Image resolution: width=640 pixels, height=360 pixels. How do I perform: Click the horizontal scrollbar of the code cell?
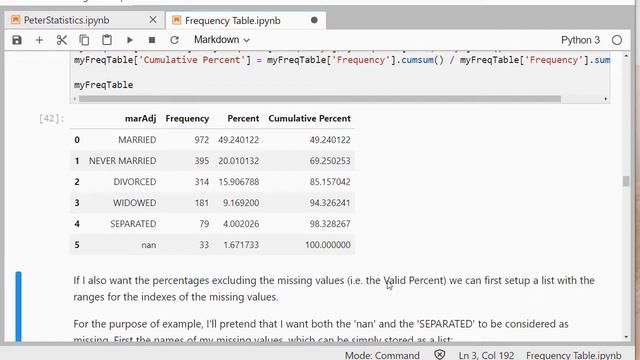[320, 99]
